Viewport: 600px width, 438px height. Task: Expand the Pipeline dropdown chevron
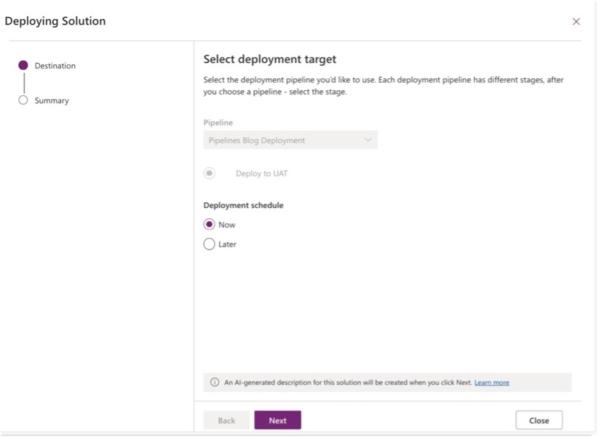pyautogui.click(x=368, y=140)
